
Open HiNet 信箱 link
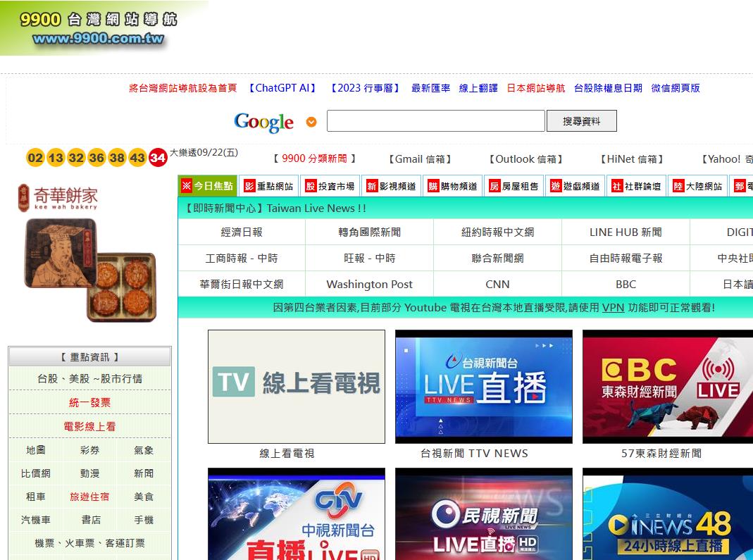pos(632,159)
